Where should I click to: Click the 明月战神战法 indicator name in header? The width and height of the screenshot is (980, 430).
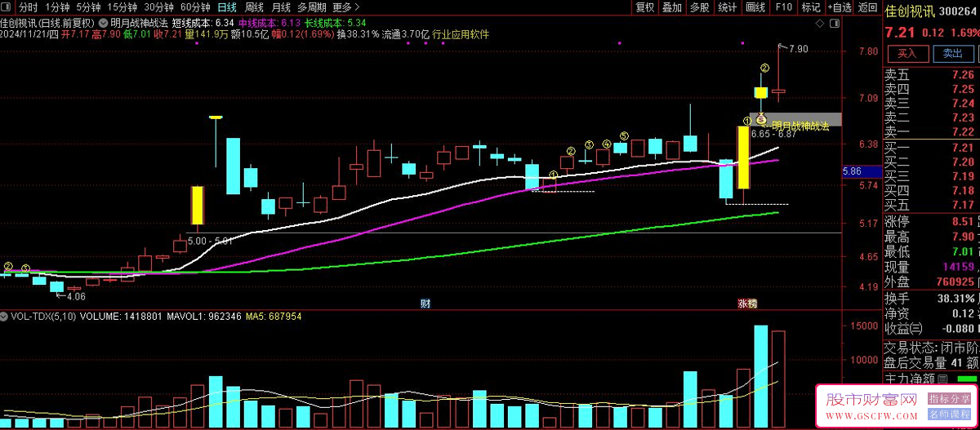(x=139, y=23)
